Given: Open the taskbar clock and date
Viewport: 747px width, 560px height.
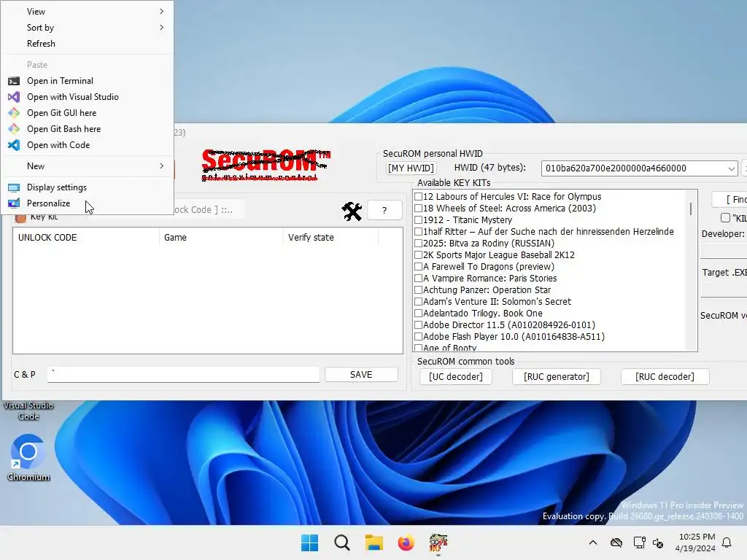Looking at the screenshot, I should coord(695,542).
